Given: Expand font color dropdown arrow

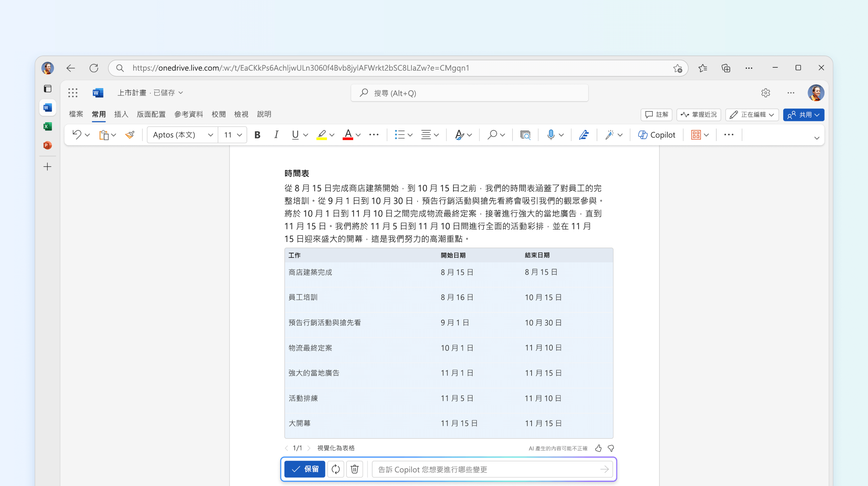Looking at the screenshot, I should tap(358, 135).
